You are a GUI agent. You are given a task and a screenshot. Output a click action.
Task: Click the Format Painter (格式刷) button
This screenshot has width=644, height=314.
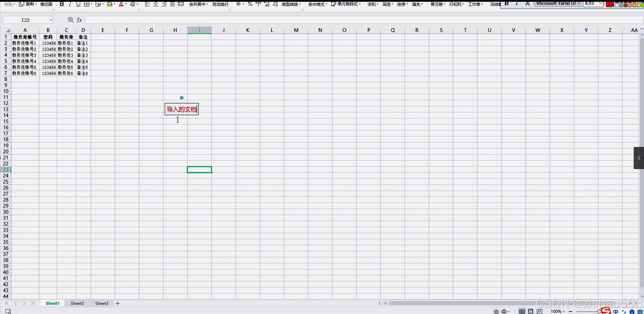coord(46,4)
